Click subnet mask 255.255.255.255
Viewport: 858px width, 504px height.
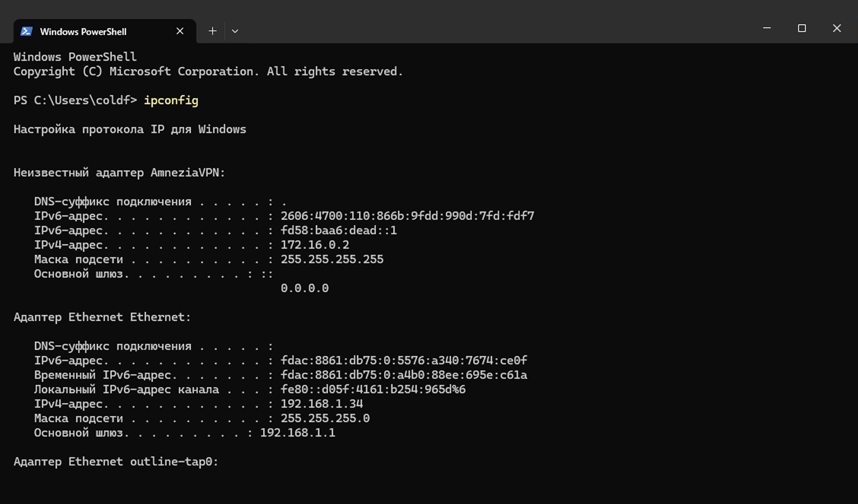coord(332,260)
